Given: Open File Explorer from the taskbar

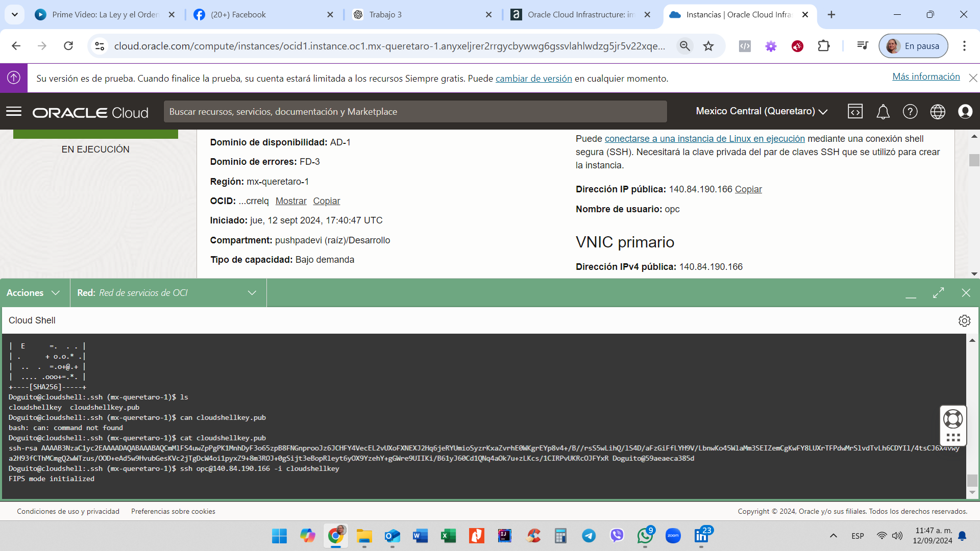Looking at the screenshot, I should [x=364, y=536].
